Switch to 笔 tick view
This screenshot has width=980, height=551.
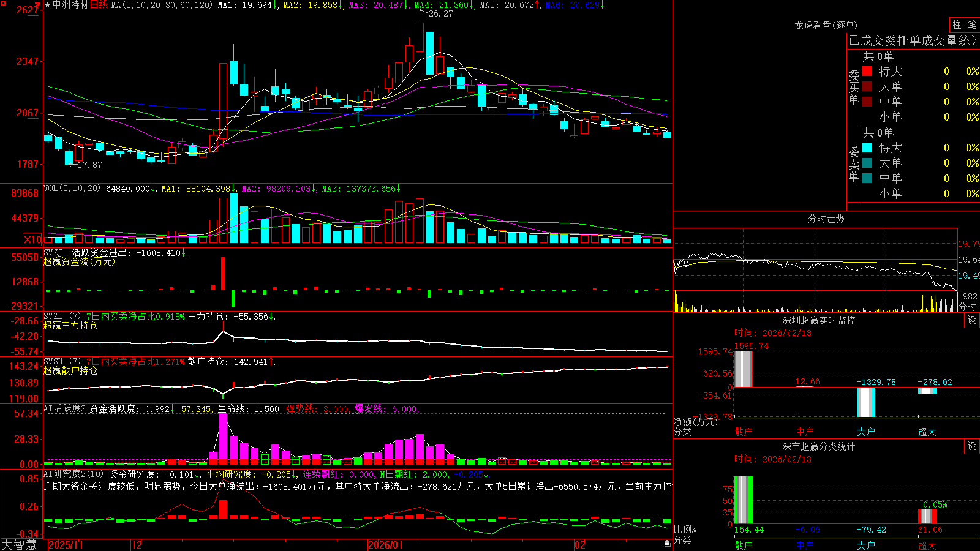(x=973, y=24)
